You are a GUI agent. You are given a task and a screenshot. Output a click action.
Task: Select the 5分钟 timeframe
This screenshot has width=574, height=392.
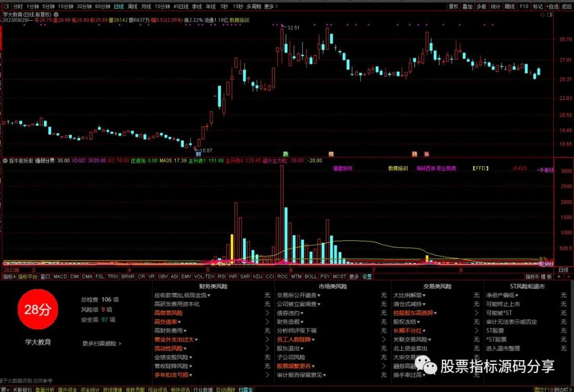pyautogui.click(x=48, y=6)
